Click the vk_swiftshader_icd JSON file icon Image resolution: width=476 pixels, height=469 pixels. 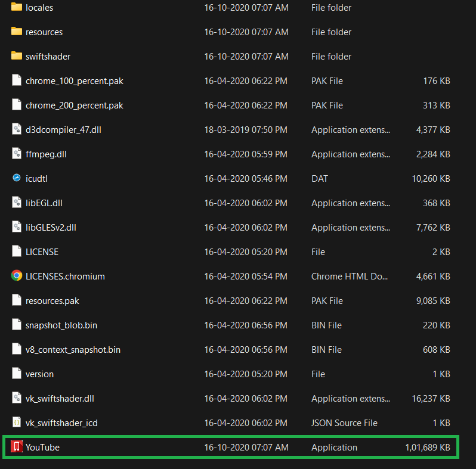pyautogui.click(x=16, y=422)
